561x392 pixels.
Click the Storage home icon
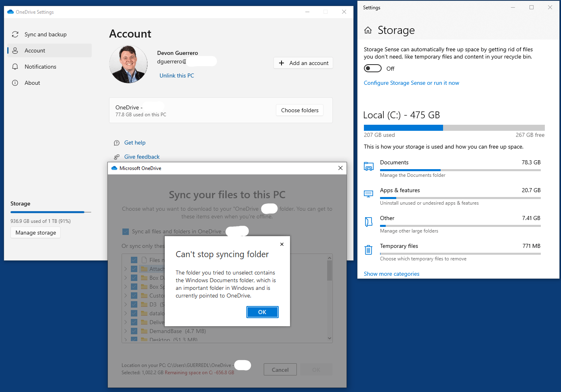[x=368, y=30]
